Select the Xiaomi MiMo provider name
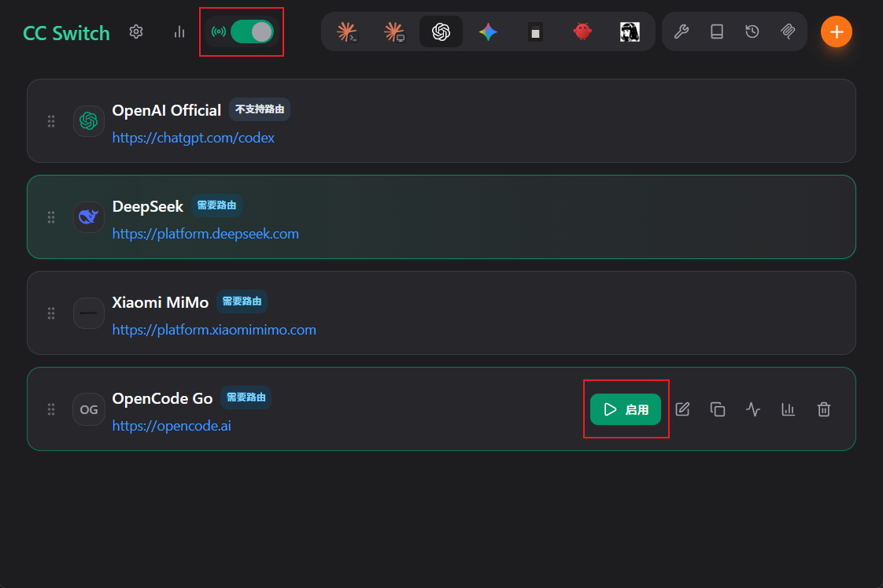This screenshot has height=588, width=883. pyautogui.click(x=161, y=302)
